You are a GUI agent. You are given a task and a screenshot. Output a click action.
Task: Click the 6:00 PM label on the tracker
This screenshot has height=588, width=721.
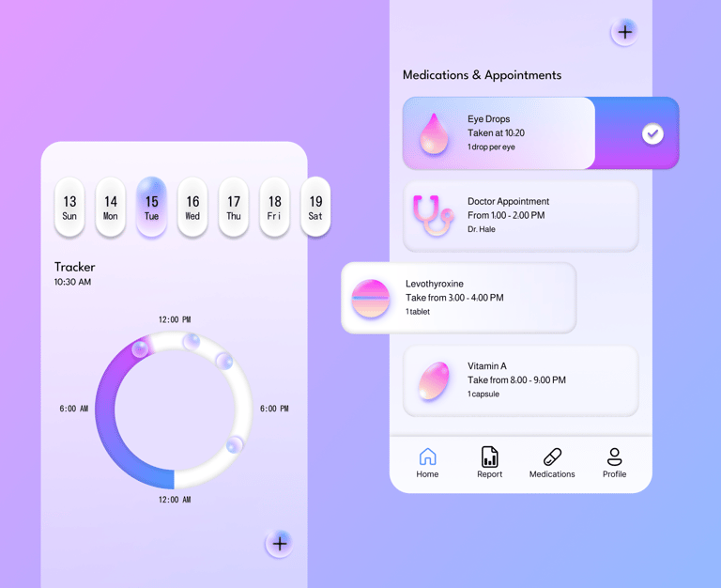coord(274,409)
